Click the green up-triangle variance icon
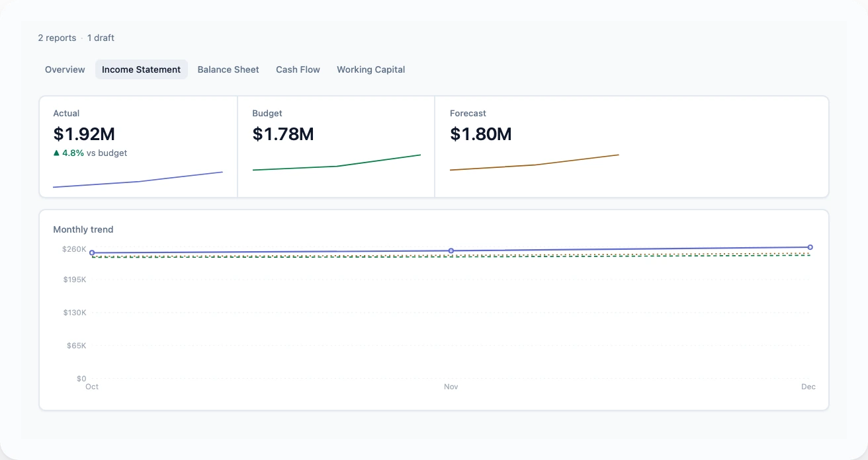The image size is (868, 460). coord(56,153)
